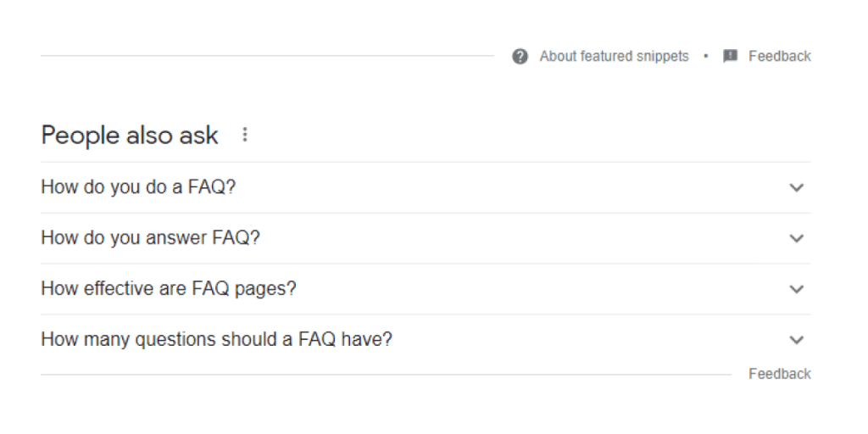Expand chevron for 'How effective are FAQ pages?'
Image resolution: width=868 pixels, height=434 pixels.
click(796, 289)
